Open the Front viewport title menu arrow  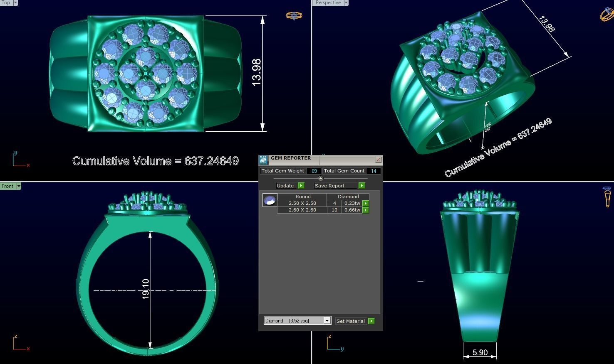coord(18,186)
